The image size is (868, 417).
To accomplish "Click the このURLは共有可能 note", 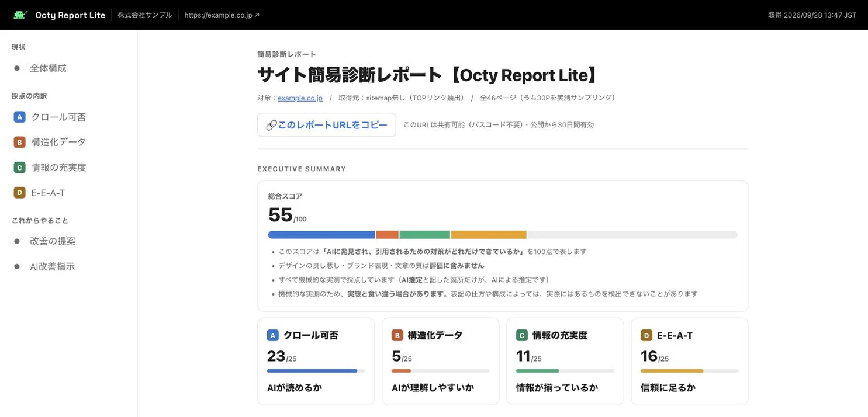I will (499, 125).
